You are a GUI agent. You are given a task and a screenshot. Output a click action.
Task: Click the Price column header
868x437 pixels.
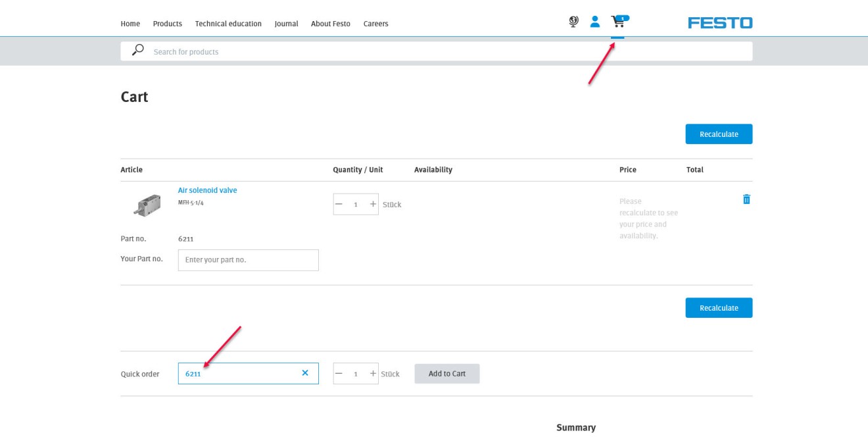628,170
